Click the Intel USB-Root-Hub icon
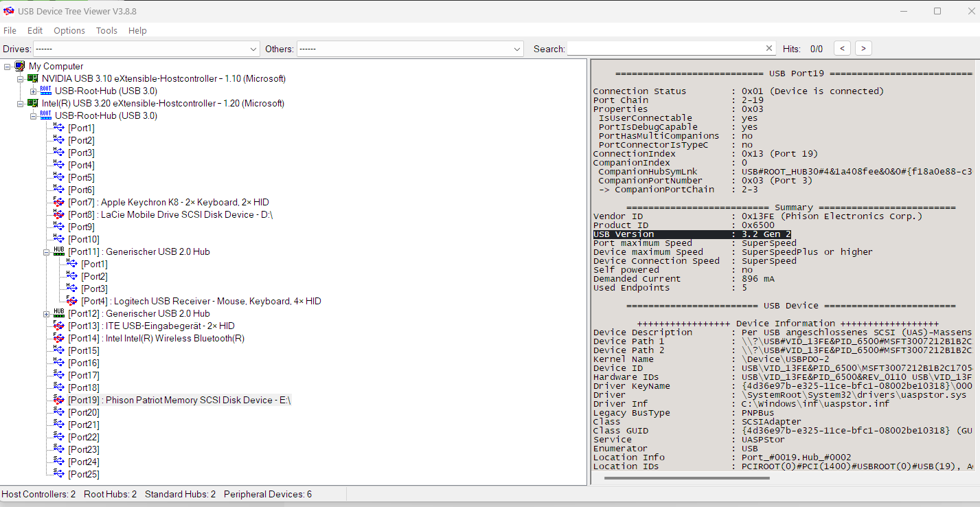 coord(45,116)
